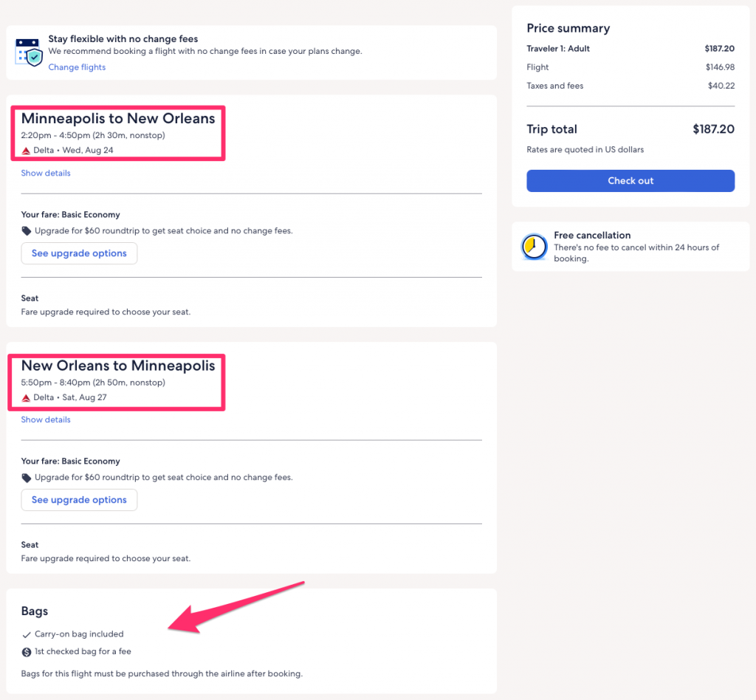Select the Minneapolis to New Orleans heading
Viewport: 756px width, 700px height.
(x=118, y=119)
